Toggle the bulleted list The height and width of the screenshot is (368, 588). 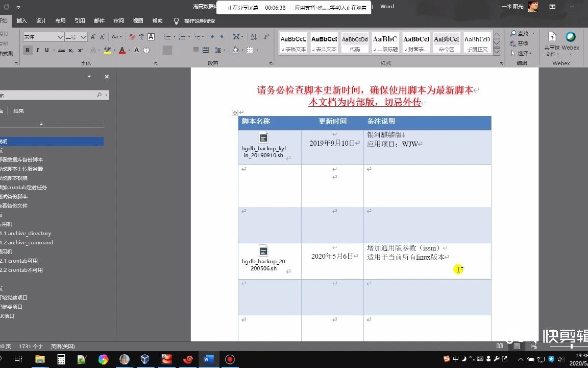[167, 37]
